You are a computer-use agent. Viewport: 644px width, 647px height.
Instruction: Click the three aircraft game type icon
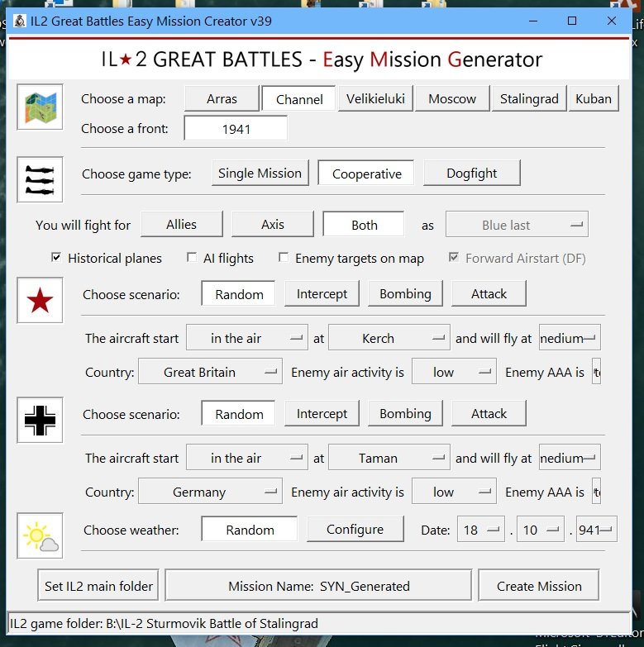tap(40, 179)
